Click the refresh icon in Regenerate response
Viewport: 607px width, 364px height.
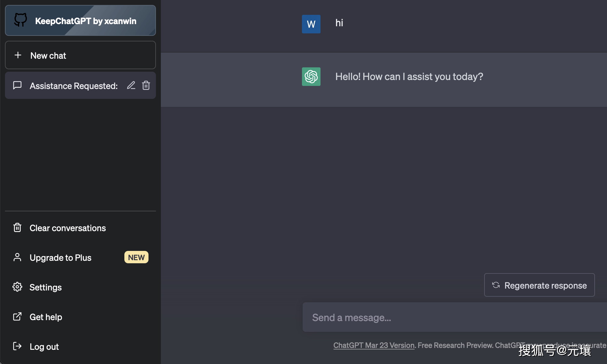[496, 285]
